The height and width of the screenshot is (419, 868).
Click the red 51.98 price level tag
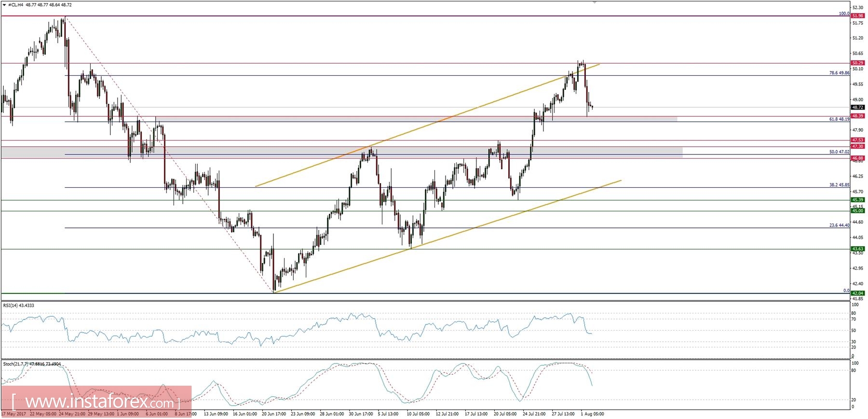tap(858, 16)
